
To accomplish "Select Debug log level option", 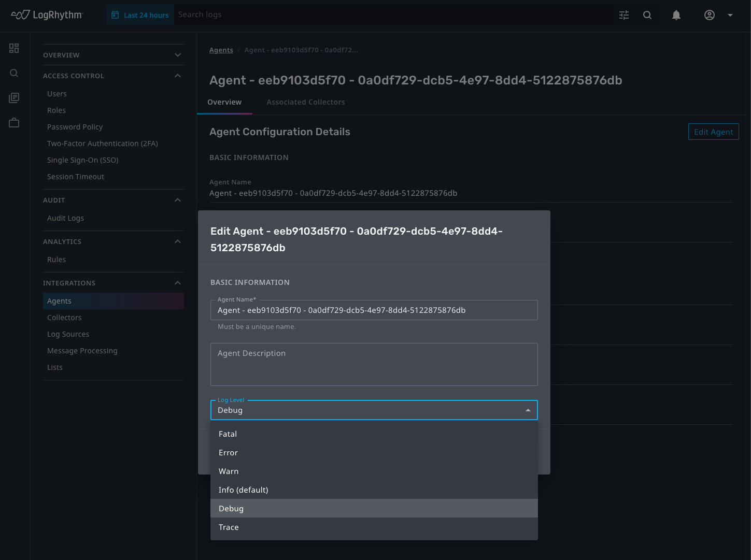I will pyautogui.click(x=374, y=509).
